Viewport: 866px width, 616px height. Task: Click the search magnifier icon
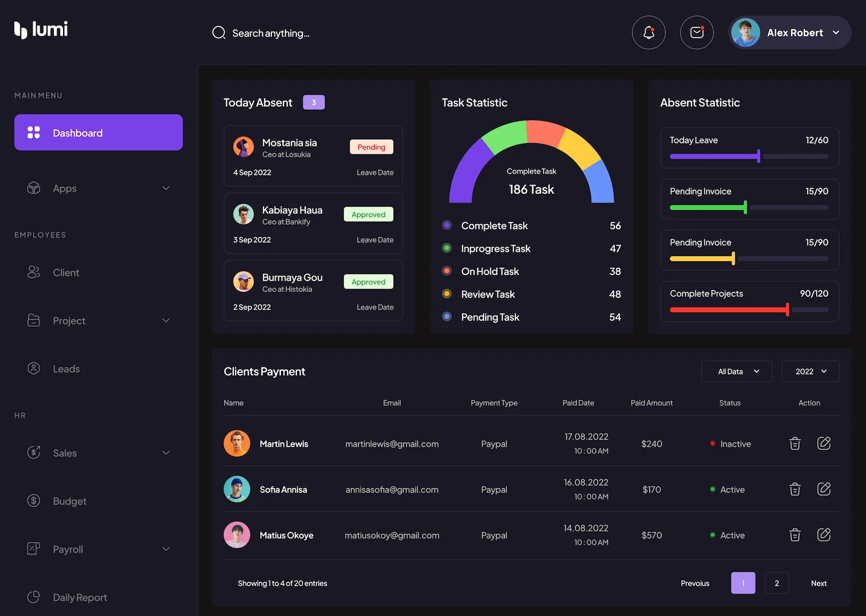(219, 32)
